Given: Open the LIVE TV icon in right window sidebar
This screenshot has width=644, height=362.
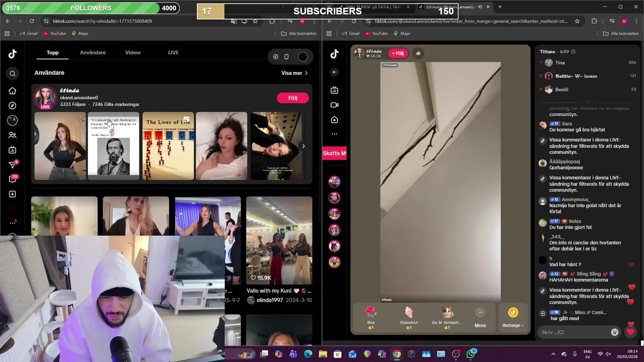Looking at the screenshot, I should (335, 90).
